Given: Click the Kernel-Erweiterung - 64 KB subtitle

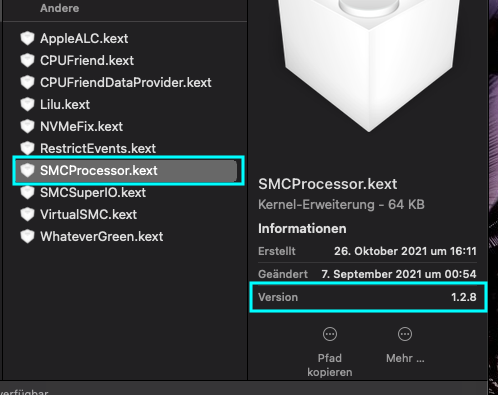Looking at the screenshot, I should [341, 204].
